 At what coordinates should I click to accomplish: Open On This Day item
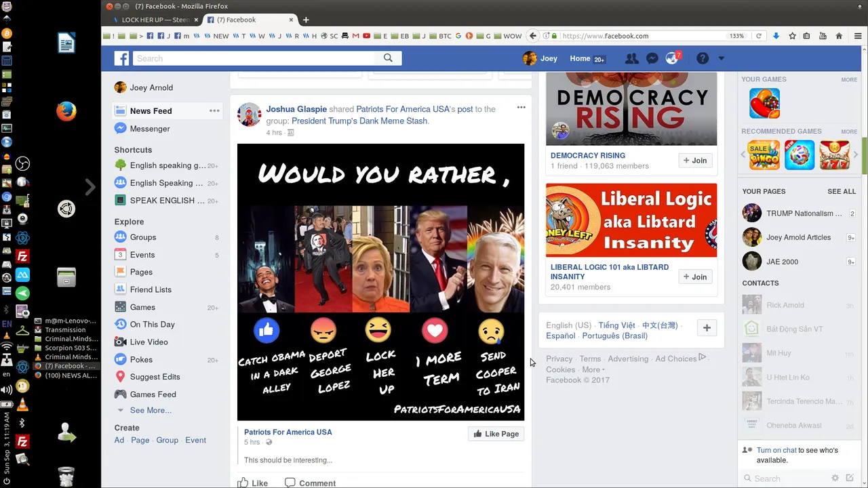coord(152,325)
